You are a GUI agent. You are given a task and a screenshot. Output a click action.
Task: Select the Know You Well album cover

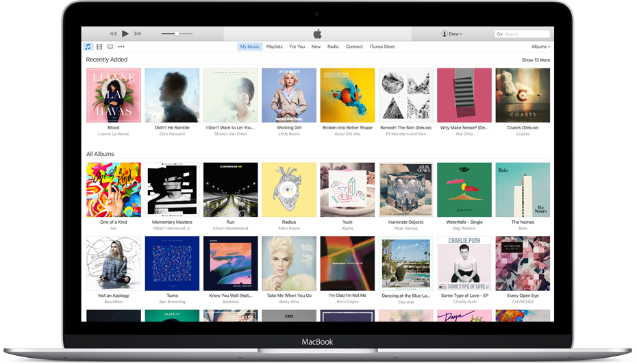tap(231, 263)
